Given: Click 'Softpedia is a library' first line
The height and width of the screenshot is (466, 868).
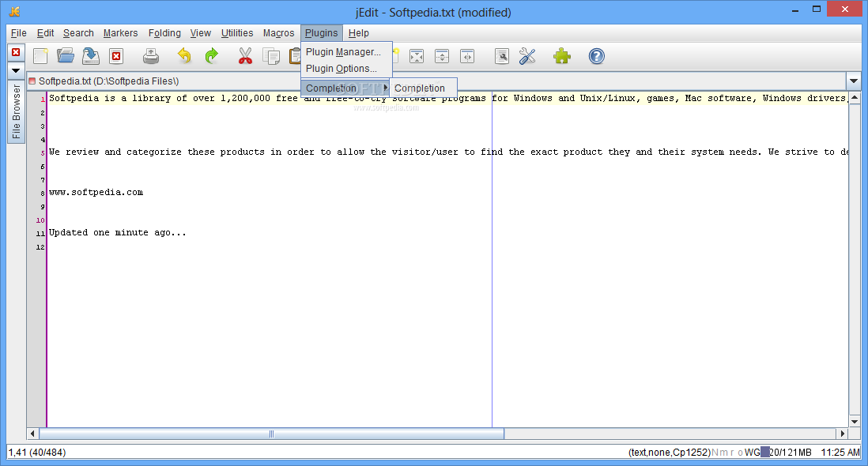Looking at the screenshot, I should click(448, 99).
